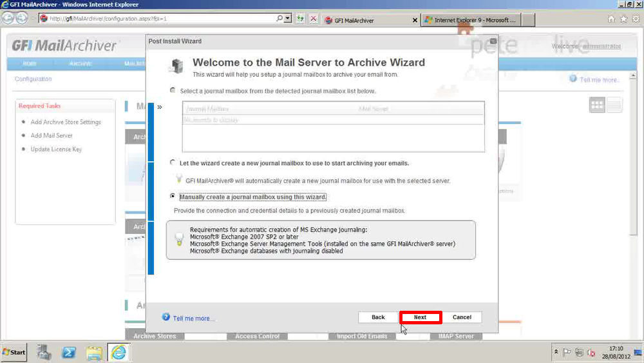Close the Post Install Wizard dialog
The height and width of the screenshot is (363, 644).
pos(493,41)
